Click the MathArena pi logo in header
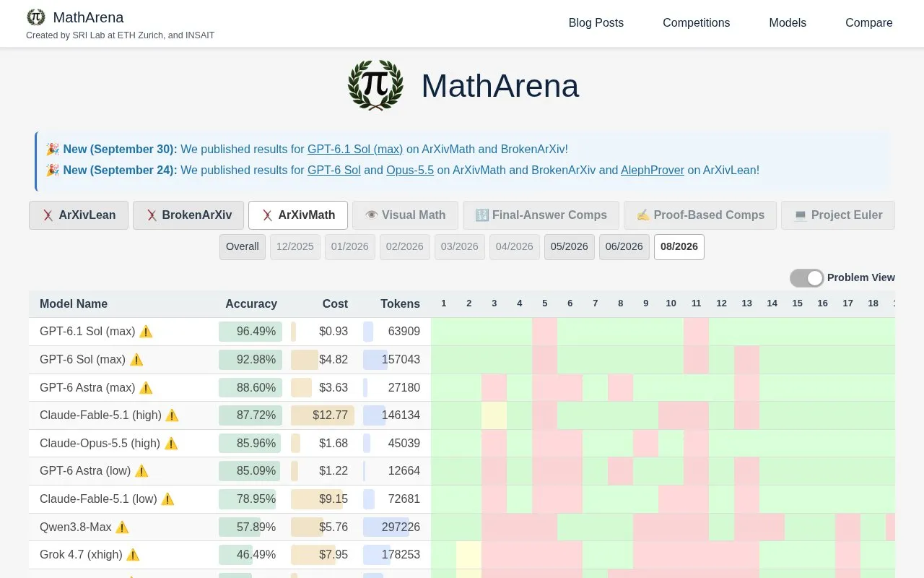Viewport: 924px width, 578px height. tap(35, 17)
